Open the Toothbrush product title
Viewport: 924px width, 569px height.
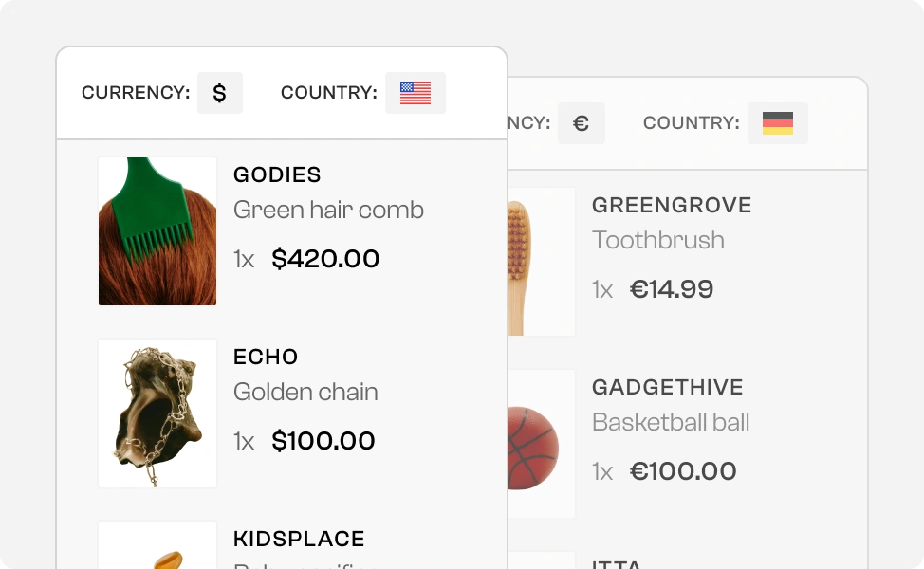[658, 240]
